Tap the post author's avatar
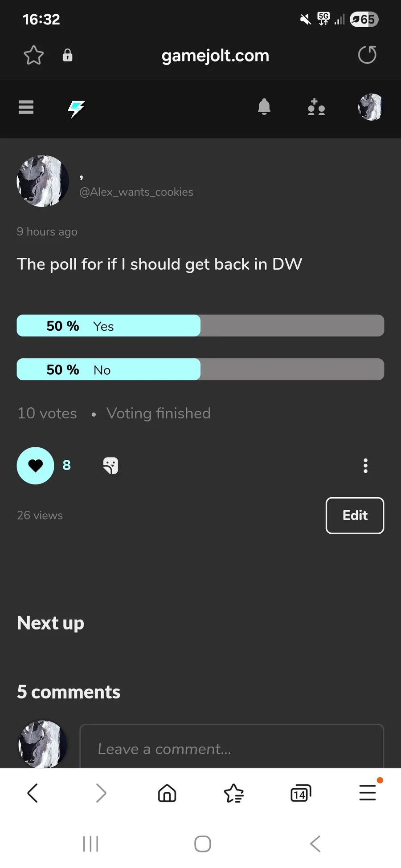Viewport: 401px width, 868px height. coord(43,181)
